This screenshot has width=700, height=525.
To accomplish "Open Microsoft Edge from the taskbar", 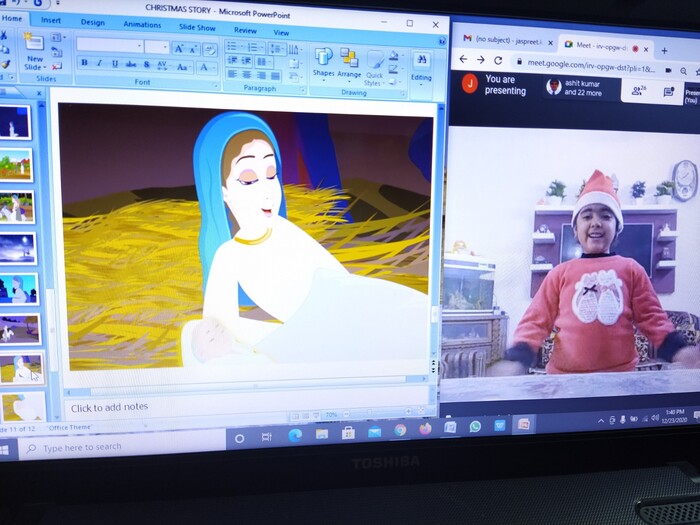I will [295, 435].
